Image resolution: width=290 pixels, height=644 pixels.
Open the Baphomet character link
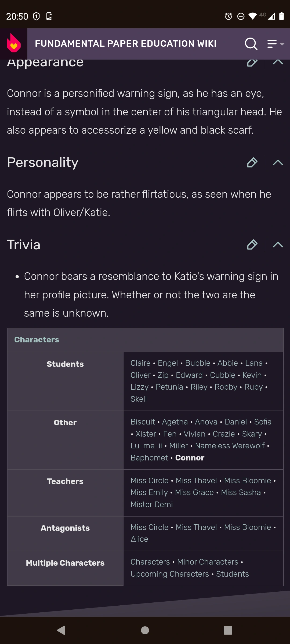click(x=149, y=458)
